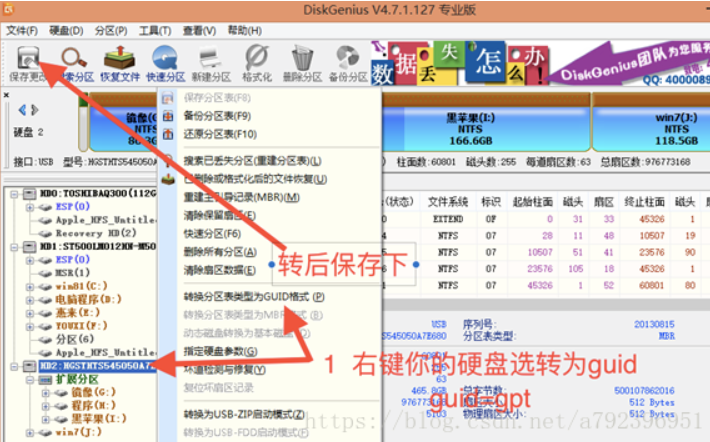Click the drive icon beside Recovery HD(2)
Image resolution: width=710 pixels, height=442 pixels.
pos(45,233)
